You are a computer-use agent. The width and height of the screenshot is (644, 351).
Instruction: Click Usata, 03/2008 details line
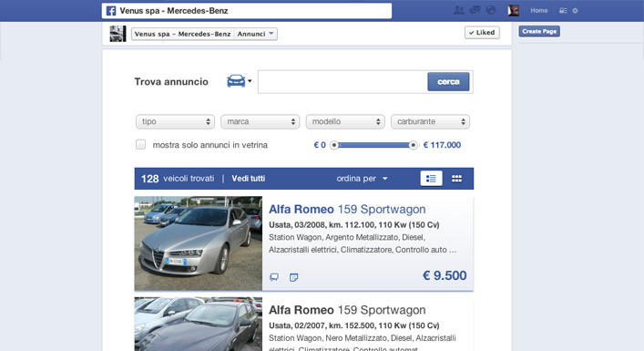[x=354, y=225]
